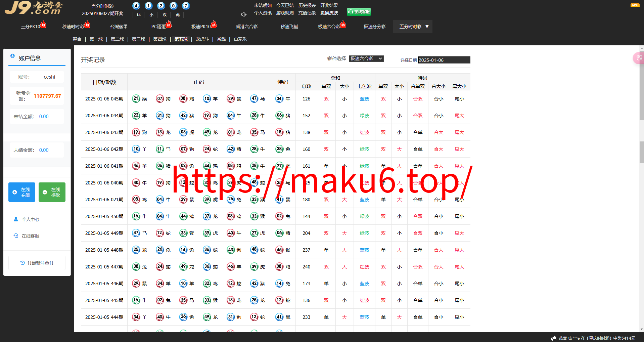644x342 pixels.
Task: Open personal center in sidebar
Action: (x=27, y=219)
